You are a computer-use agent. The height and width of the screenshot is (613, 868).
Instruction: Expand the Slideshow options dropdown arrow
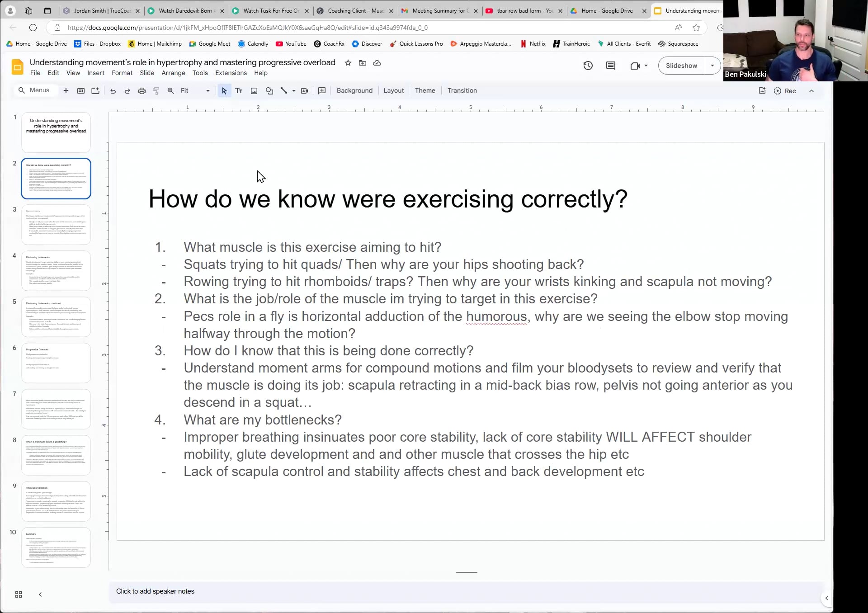click(712, 66)
